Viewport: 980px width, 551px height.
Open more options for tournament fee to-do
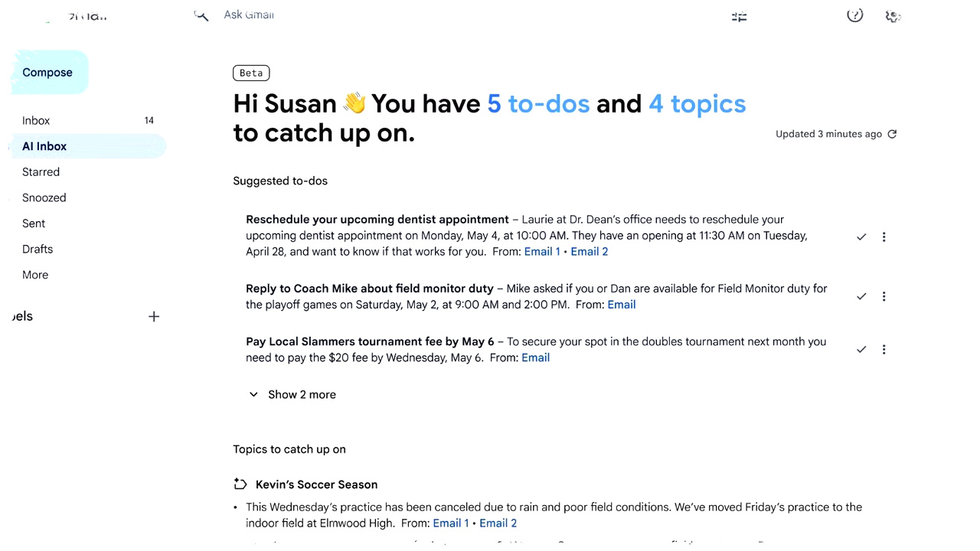tap(884, 349)
